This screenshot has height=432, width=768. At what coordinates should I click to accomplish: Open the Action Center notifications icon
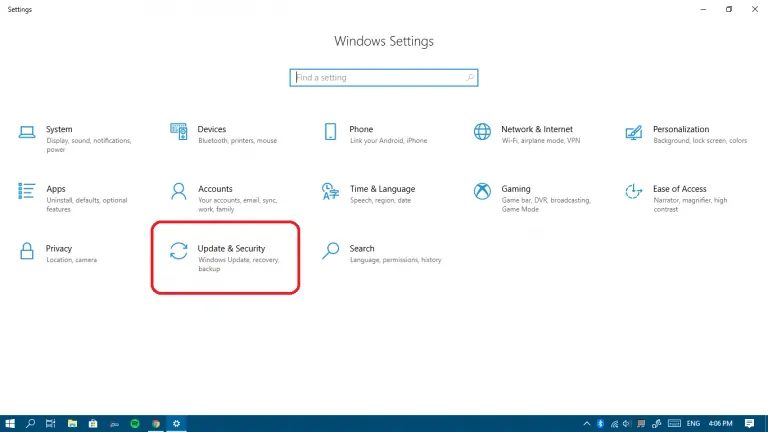(x=749, y=424)
